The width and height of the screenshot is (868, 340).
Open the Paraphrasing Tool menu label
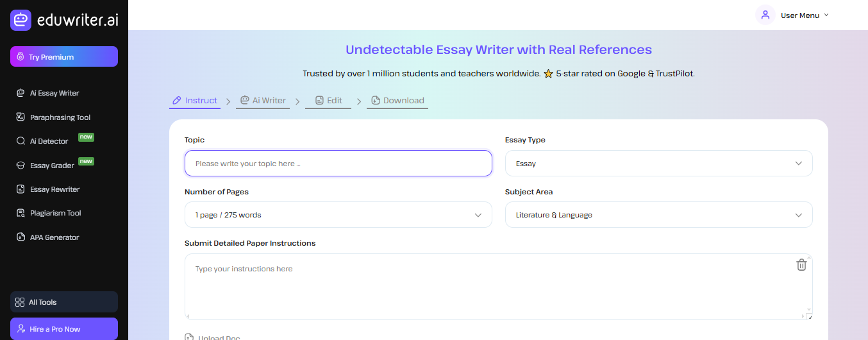[x=60, y=117]
